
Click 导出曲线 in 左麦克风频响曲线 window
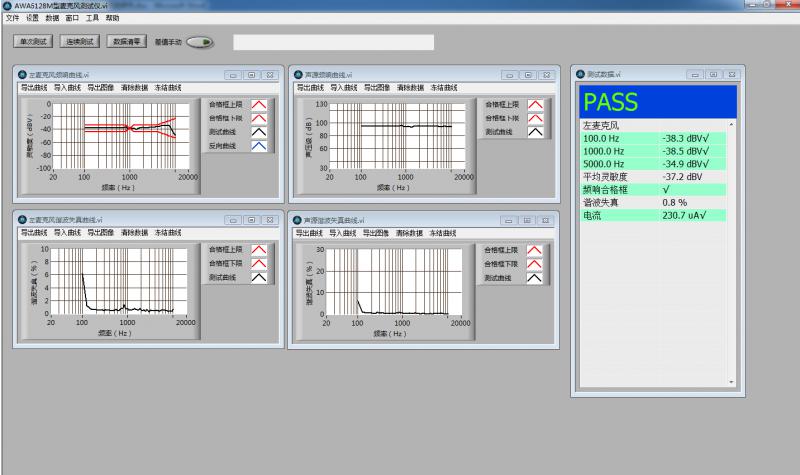coord(34,87)
